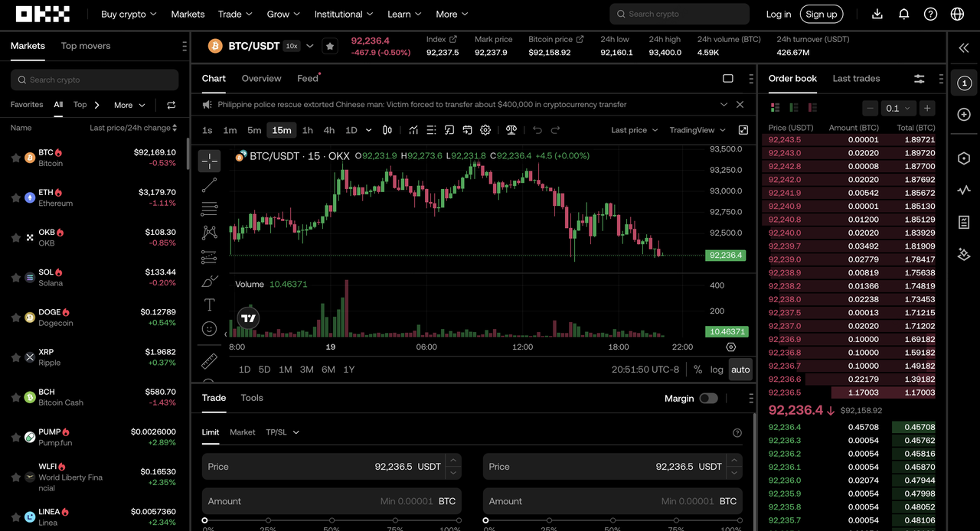Image resolution: width=980 pixels, height=531 pixels.
Task: Click the Search crypto field in header
Action: pyautogui.click(x=679, y=14)
